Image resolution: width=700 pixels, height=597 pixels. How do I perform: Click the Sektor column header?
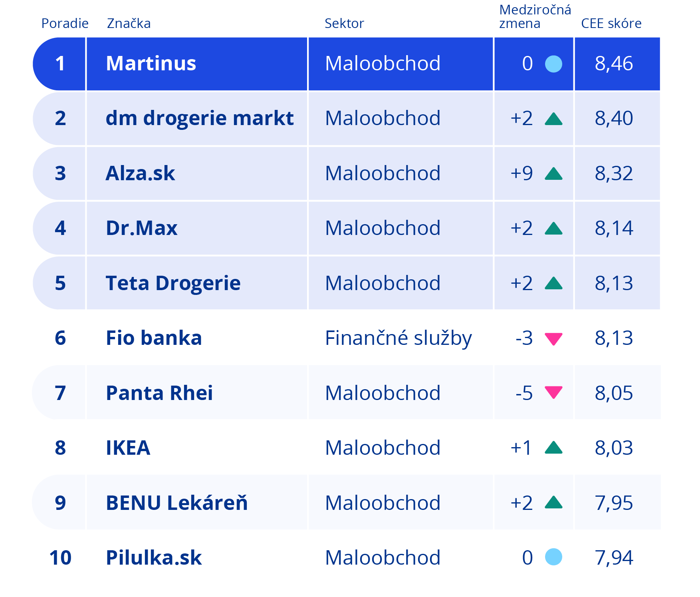(344, 24)
